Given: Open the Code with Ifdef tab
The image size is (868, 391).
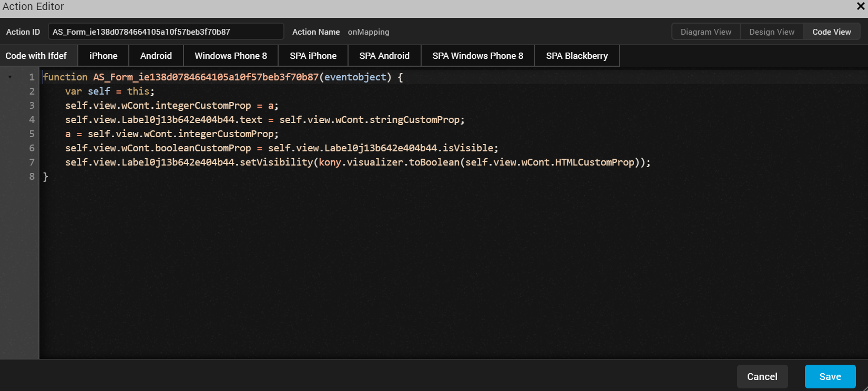Looking at the screenshot, I should coord(36,56).
